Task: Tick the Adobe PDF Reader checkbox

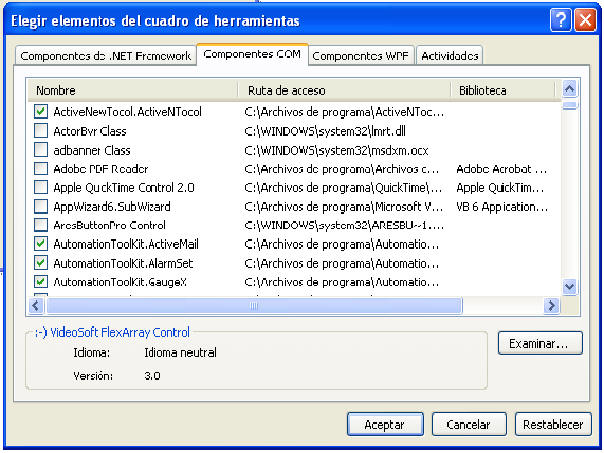Action: coord(41,168)
